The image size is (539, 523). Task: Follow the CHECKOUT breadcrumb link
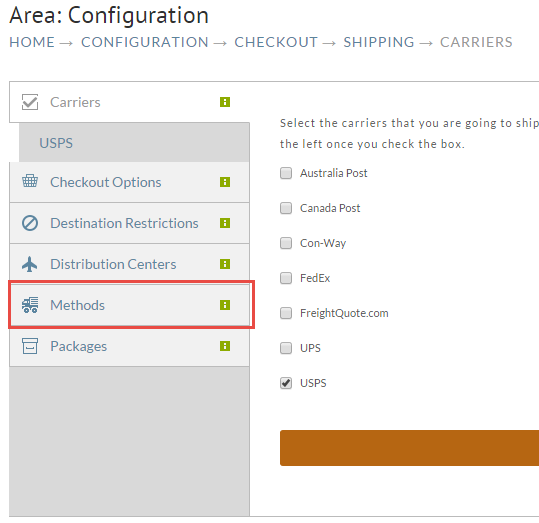(x=276, y=42)
